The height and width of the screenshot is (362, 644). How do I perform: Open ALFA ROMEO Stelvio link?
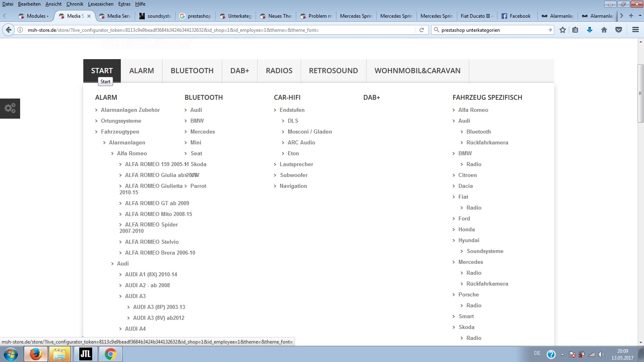coord(152,242)
